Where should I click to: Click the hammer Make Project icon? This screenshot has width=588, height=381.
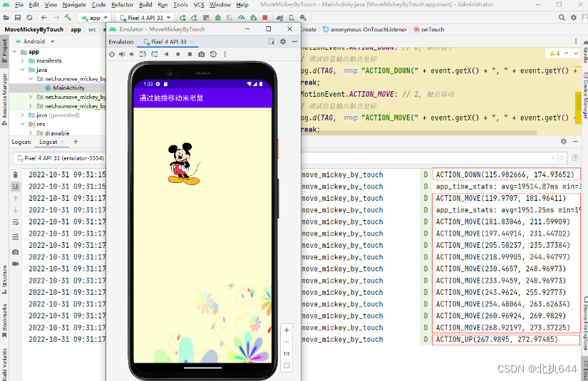(x=68, y=18)
